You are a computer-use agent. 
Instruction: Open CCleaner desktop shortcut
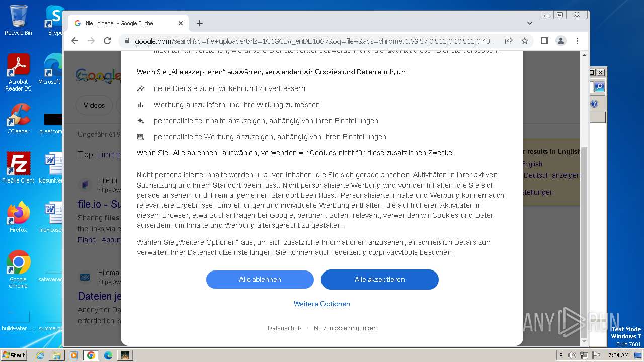click(x=18, y=119)
